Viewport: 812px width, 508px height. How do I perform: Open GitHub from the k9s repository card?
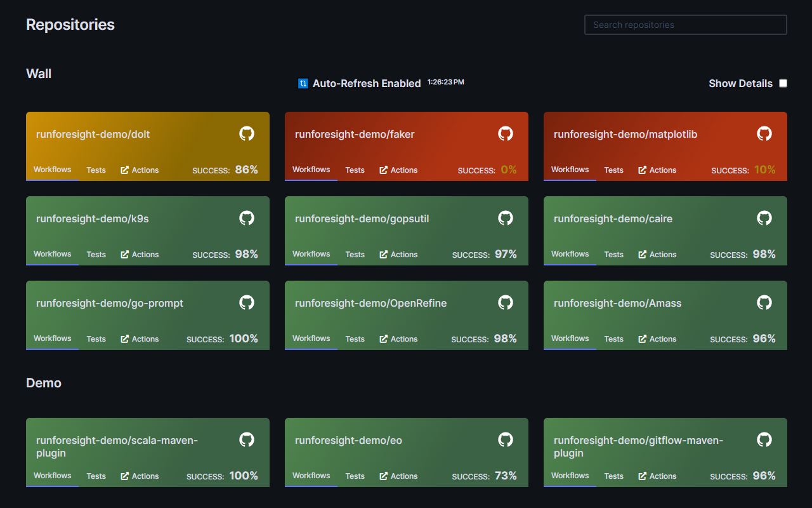(x=246, y=218)
